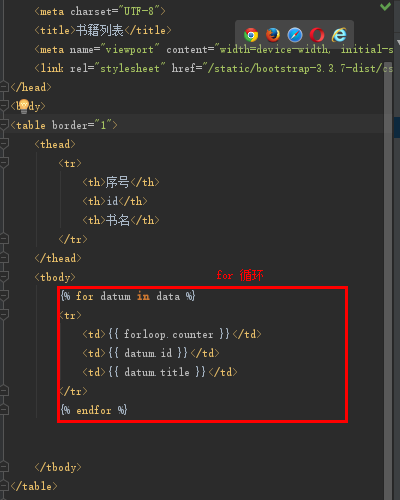400x500 pixels.
Task: Open preview in Opera browser
Action: (x=317, y=35)
